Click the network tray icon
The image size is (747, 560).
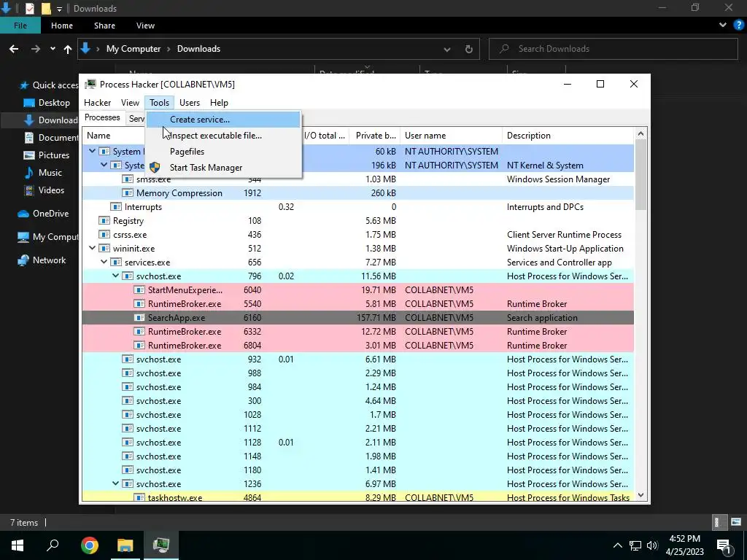tap(635, 545)
